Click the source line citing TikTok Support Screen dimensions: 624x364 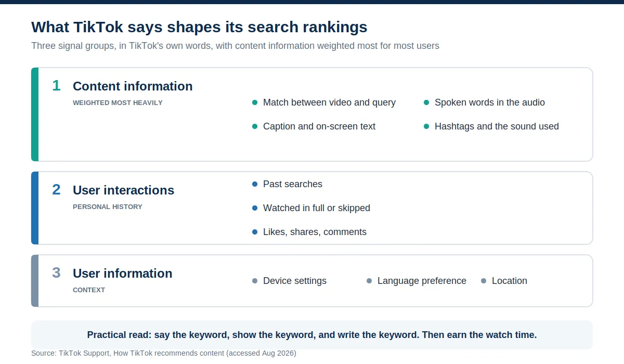[x=164, y=353]
